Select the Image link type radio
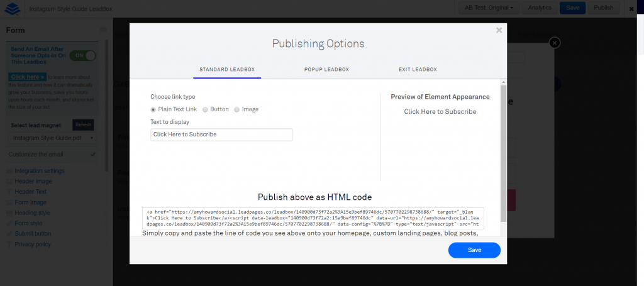This screenshot has height=286, width=644. [x=236, y=109]
